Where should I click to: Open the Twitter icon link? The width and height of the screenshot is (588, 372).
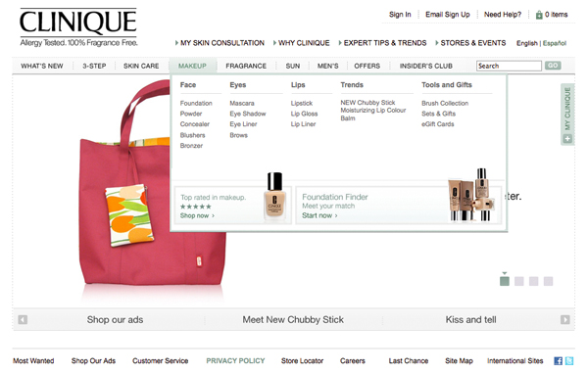pyautogui.click(x=569, y=361)
